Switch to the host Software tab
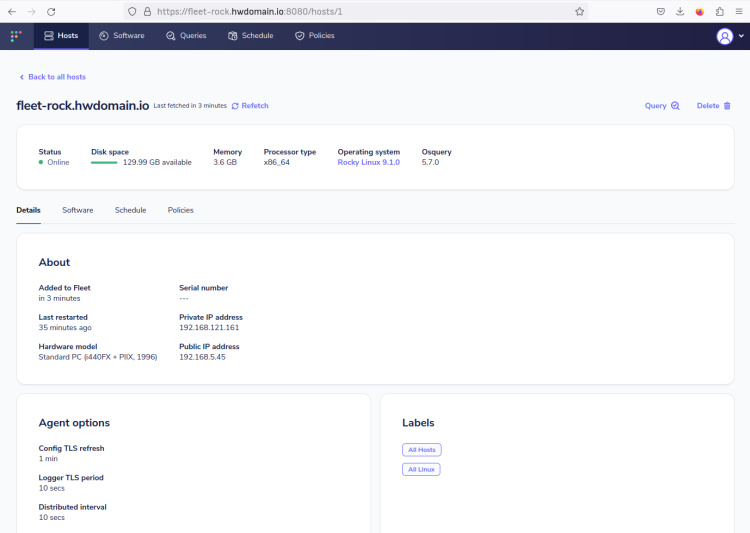 [x=77, y=210]
